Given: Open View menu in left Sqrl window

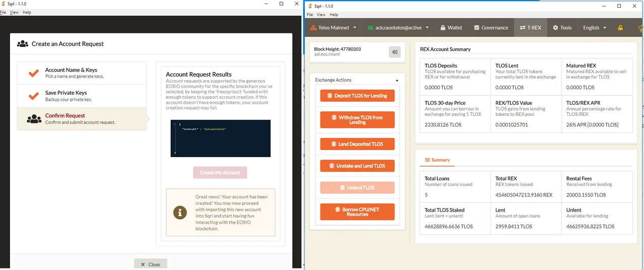Looking at the screenshot, I should pyautogui.click(x=14, y=12).
